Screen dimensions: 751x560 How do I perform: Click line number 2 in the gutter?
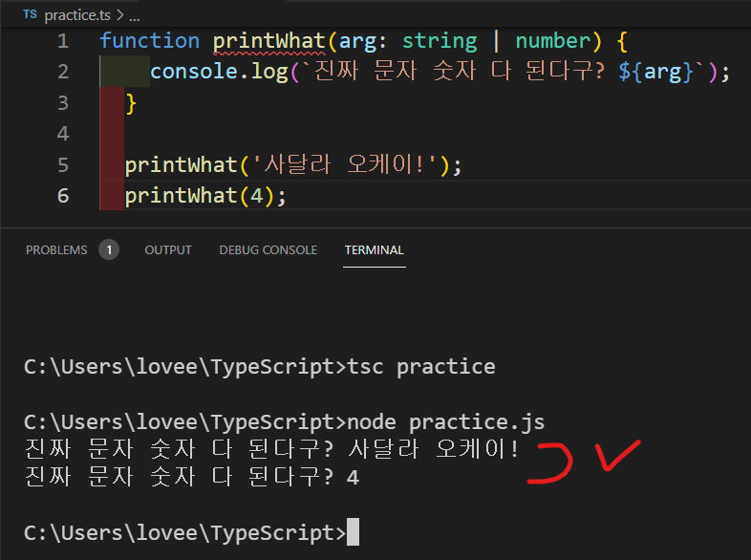point(63,72)
